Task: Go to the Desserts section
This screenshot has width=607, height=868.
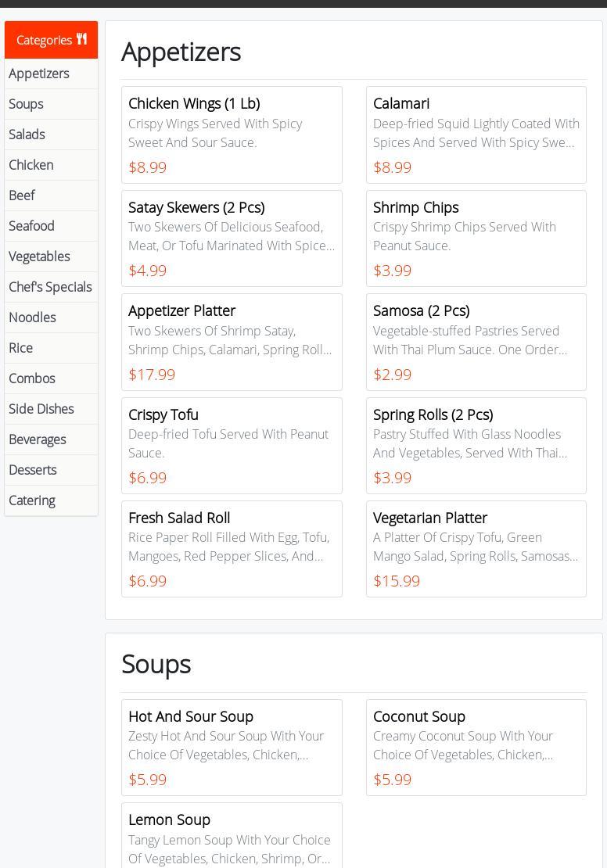Action: tap(32, 470)
